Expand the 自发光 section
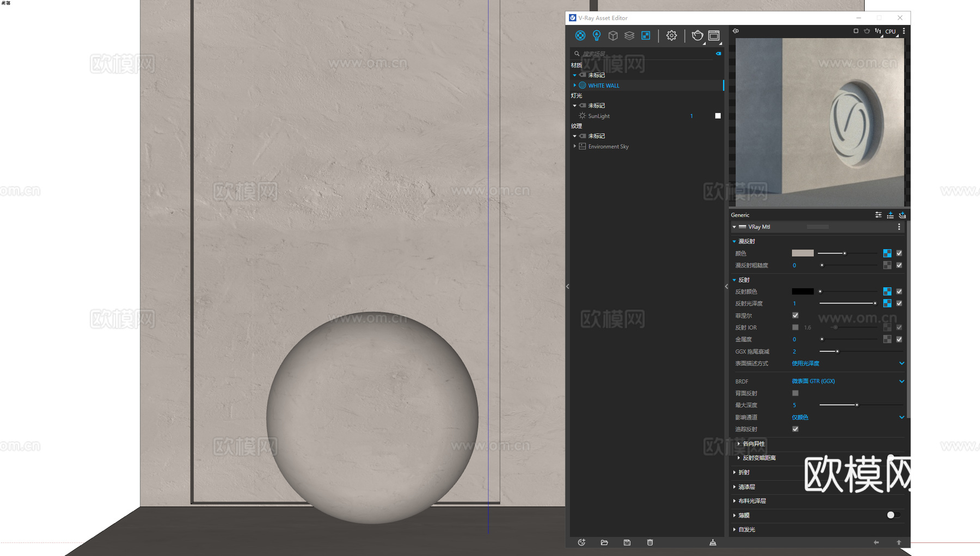980x556 pixels. pos(734,529)
